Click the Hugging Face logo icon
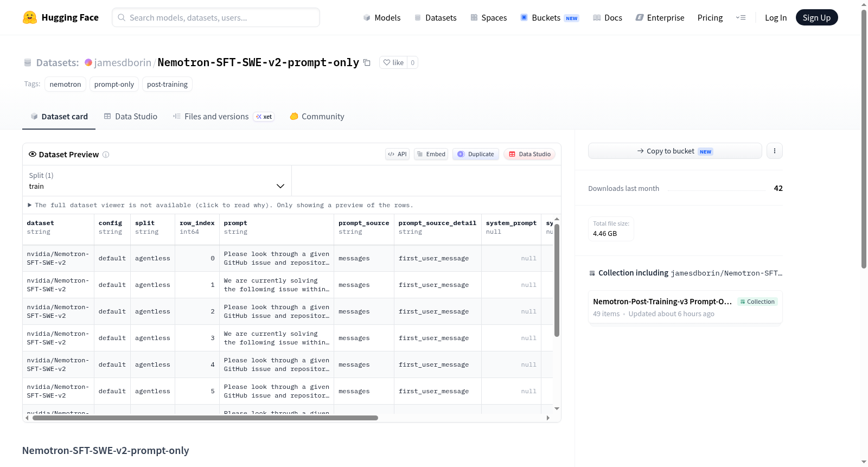 coord(30,17)
